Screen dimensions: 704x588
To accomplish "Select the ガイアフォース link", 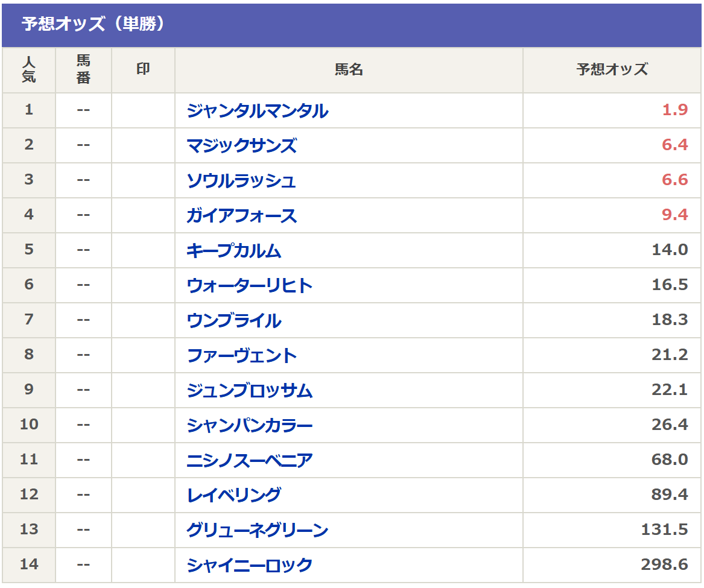I will [241, 216].
